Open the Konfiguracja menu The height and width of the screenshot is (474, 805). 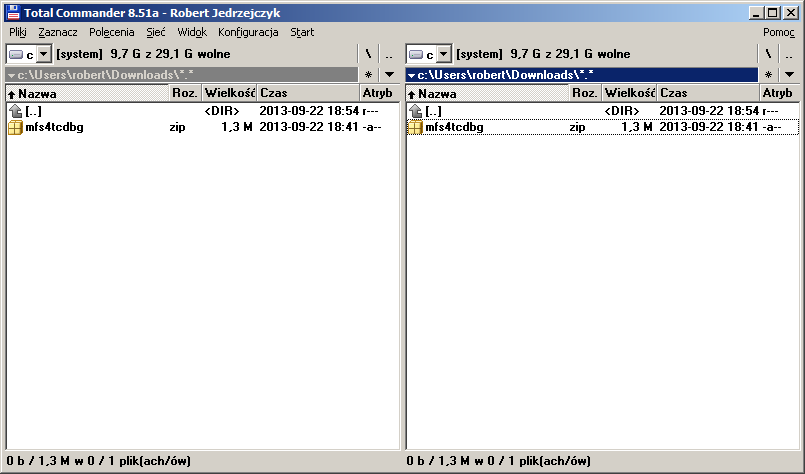[x=248, y=32]
